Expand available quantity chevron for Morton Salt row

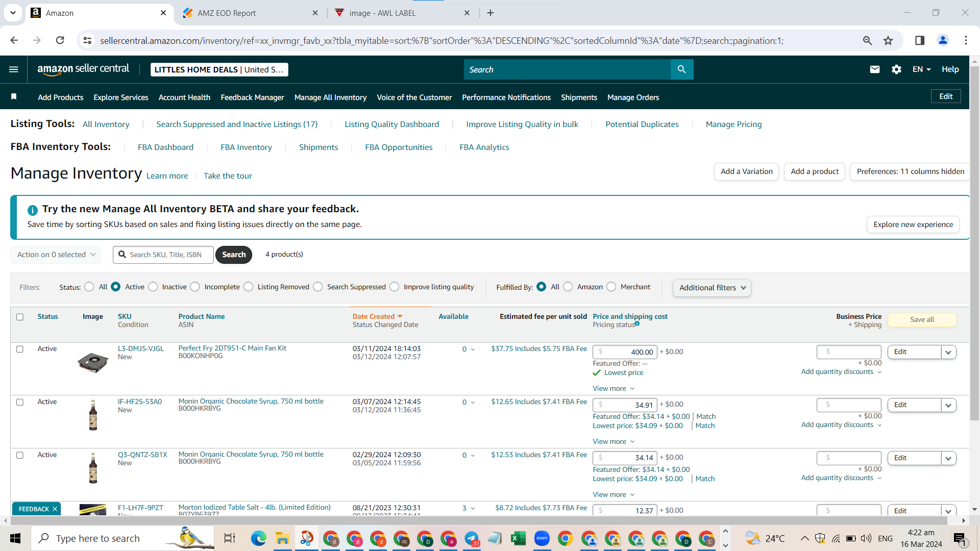[473, 508]
